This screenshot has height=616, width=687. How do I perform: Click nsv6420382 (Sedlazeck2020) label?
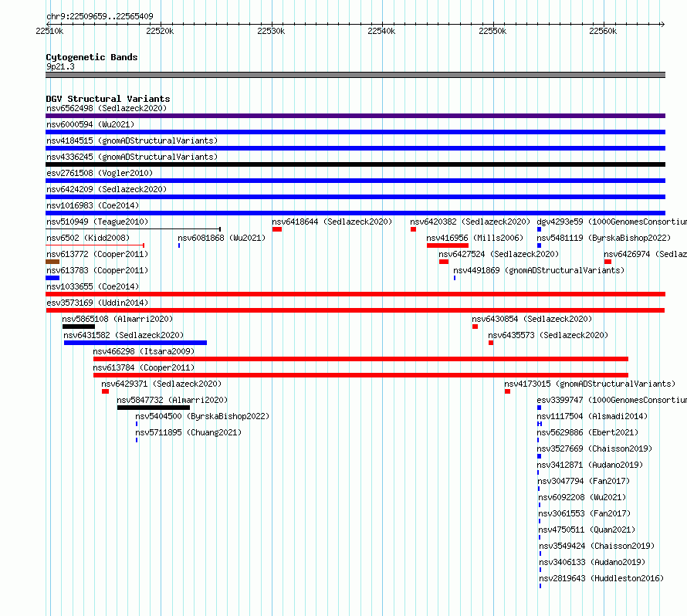tap(470, 222)
